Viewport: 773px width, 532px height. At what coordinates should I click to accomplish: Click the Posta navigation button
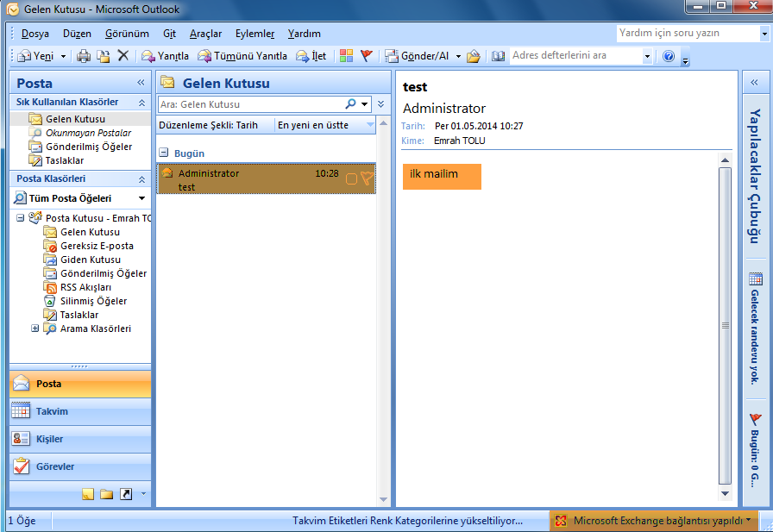(80, 384)
